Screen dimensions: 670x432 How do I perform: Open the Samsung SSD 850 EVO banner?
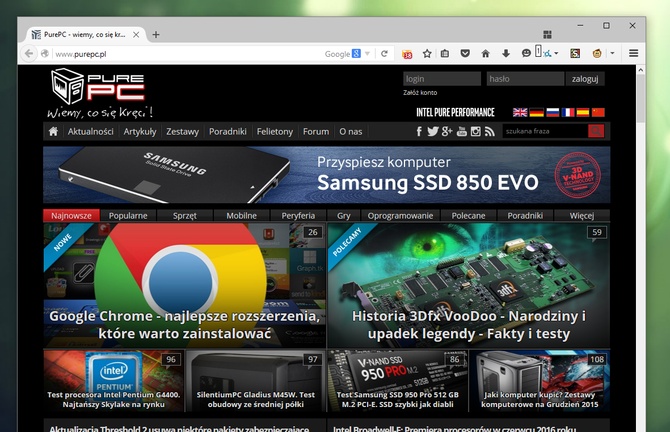point(326,175)
